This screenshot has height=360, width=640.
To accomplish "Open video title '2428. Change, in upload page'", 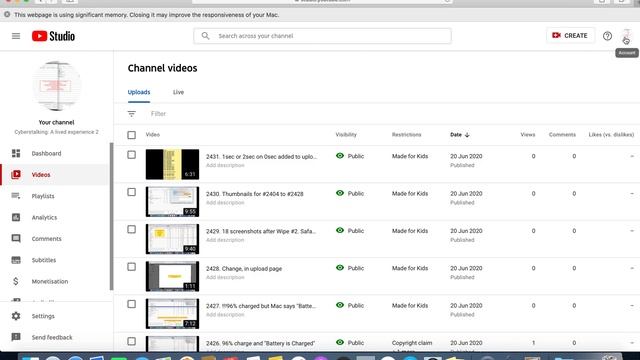I will 244,269.
